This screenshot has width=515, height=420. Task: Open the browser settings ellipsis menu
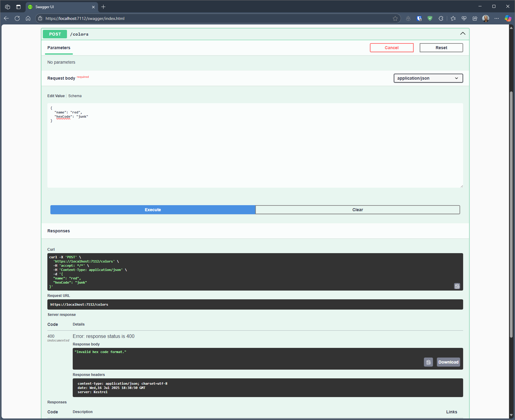coord(497,18)
